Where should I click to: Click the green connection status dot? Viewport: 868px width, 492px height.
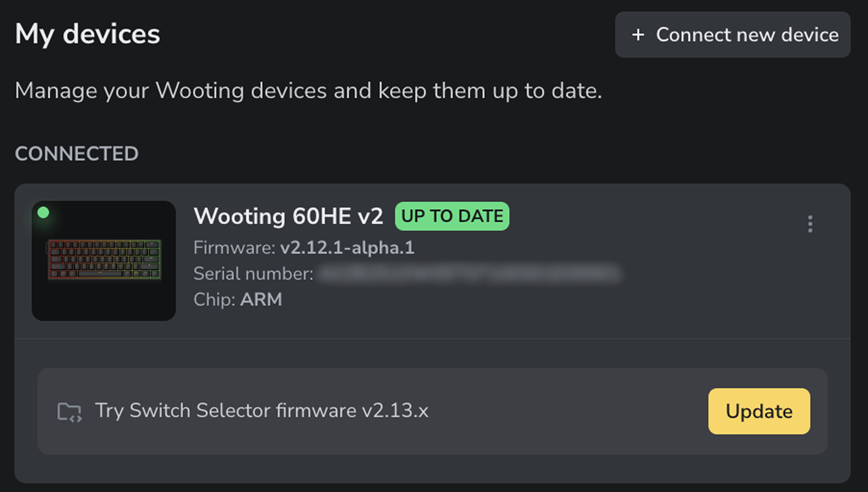(x=44, y=212)
